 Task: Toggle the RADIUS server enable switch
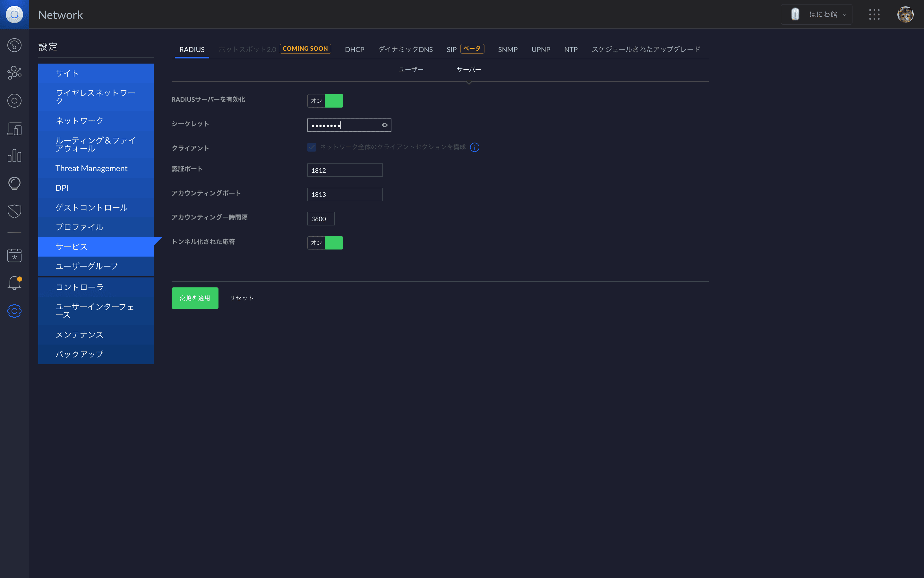[325, 101]
